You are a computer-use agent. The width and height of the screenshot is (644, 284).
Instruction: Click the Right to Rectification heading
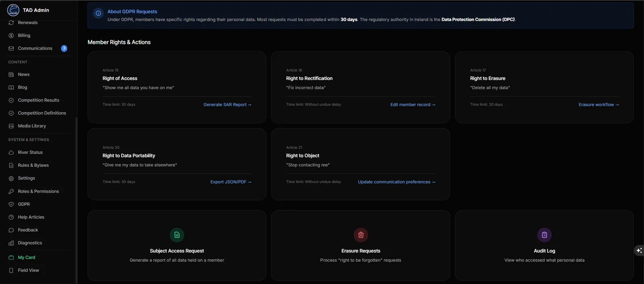click(309, 78)
